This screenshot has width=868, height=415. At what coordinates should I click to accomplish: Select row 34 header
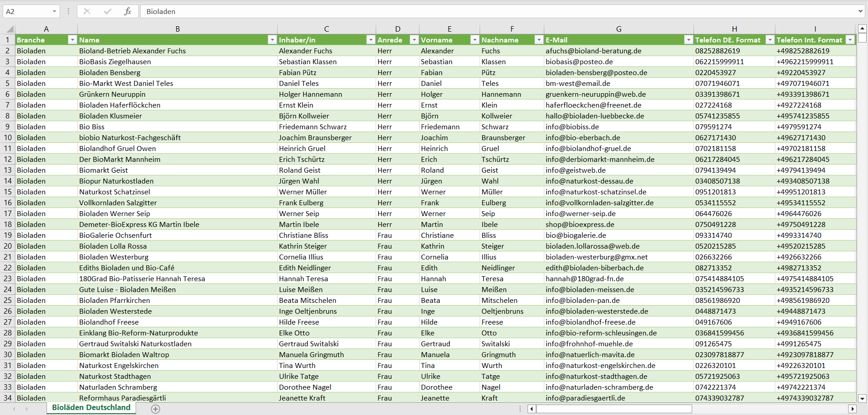(8, 398)
